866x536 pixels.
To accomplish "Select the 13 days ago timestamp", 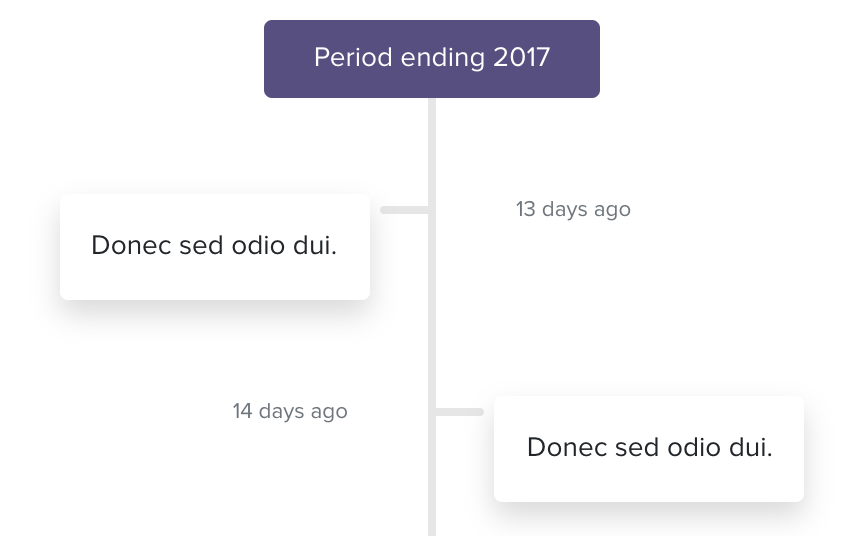I will (573, 209).
